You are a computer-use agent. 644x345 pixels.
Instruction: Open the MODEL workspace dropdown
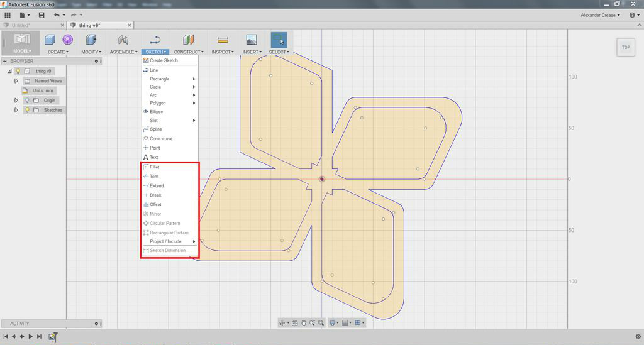coord(22,52)
